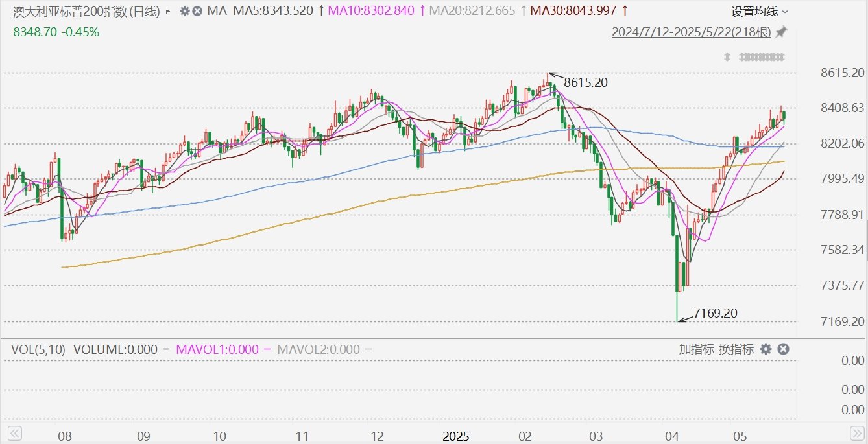
Task: Open the 设置均线 dropdown
Action: (x=760, y=12)
